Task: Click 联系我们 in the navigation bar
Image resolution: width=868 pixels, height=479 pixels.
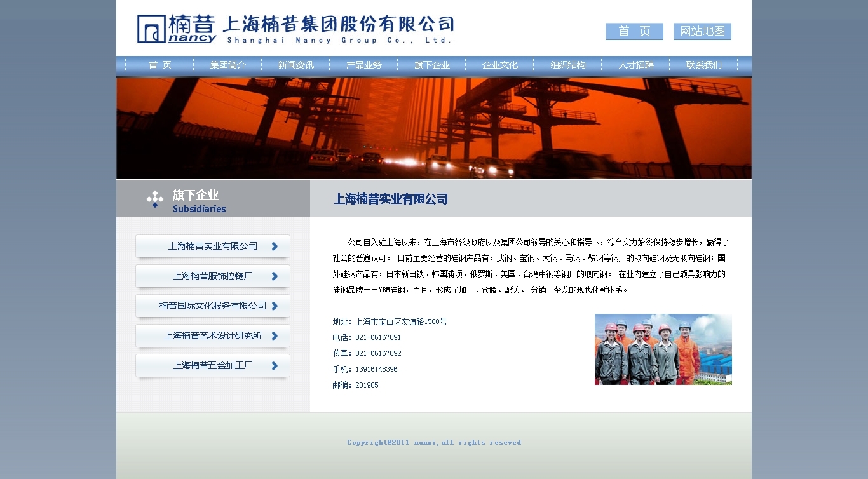Action: coord(704,65)
